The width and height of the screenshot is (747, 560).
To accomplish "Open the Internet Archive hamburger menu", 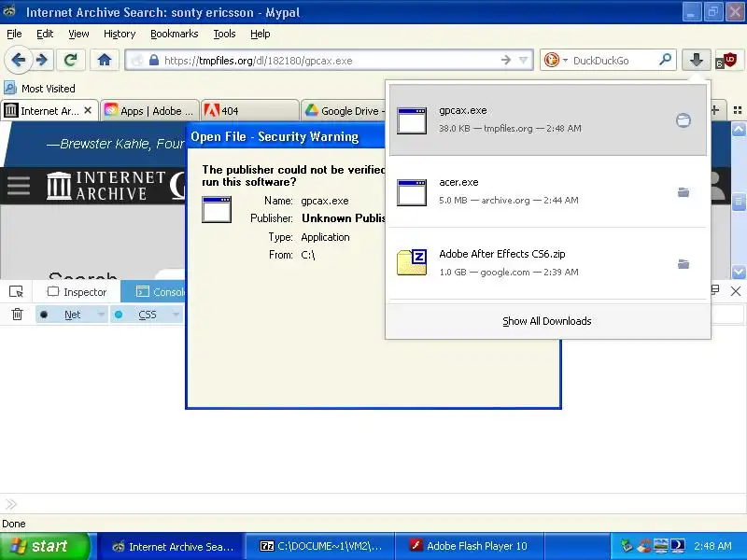I will click(19, 186).
